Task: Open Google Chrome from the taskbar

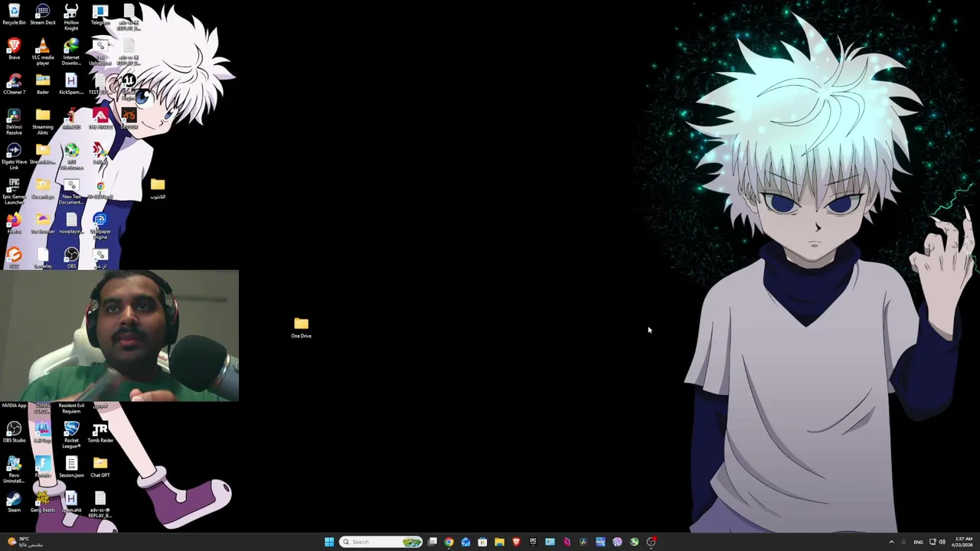Action: point(449,542)
